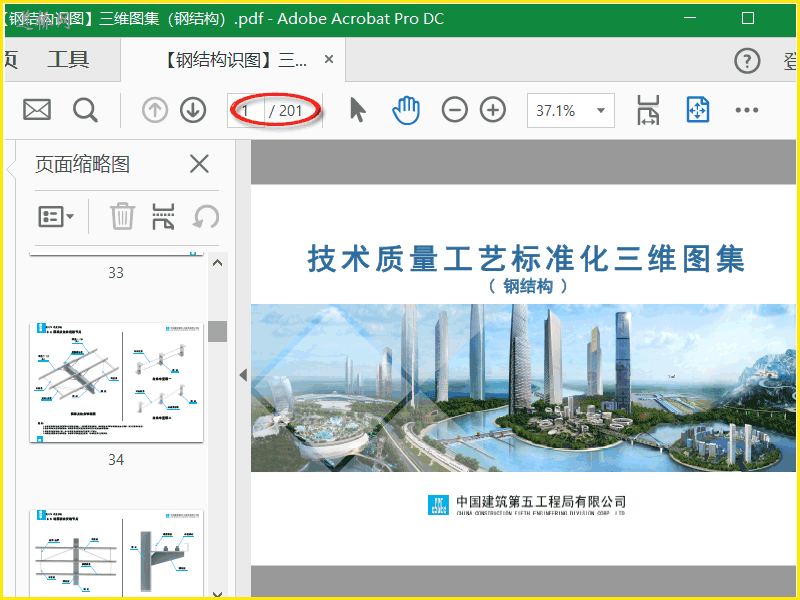Click thumbnail scrollbar down arrow
Screen dimensions: 800x600
(217, 593)
